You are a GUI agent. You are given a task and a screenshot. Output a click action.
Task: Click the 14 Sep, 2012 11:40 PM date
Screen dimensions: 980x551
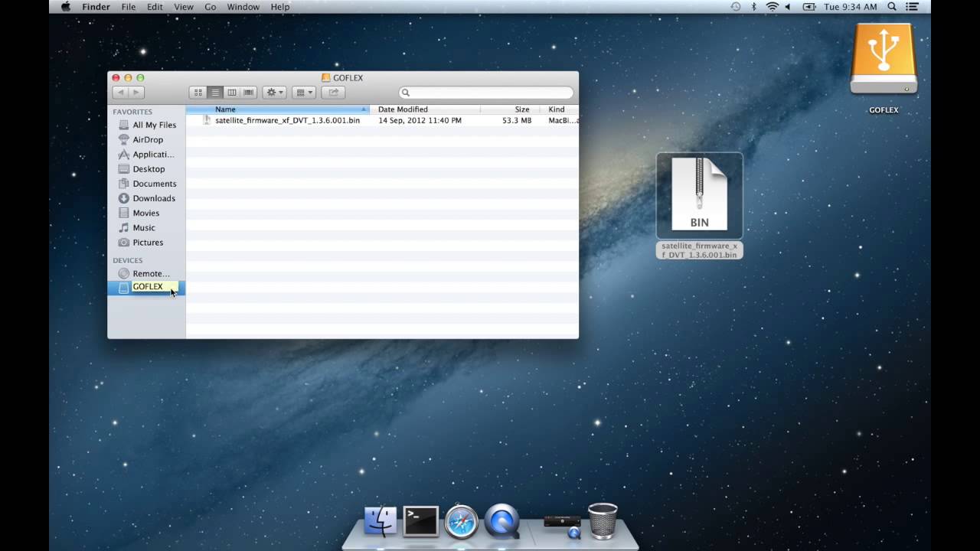tap(420, 120)
